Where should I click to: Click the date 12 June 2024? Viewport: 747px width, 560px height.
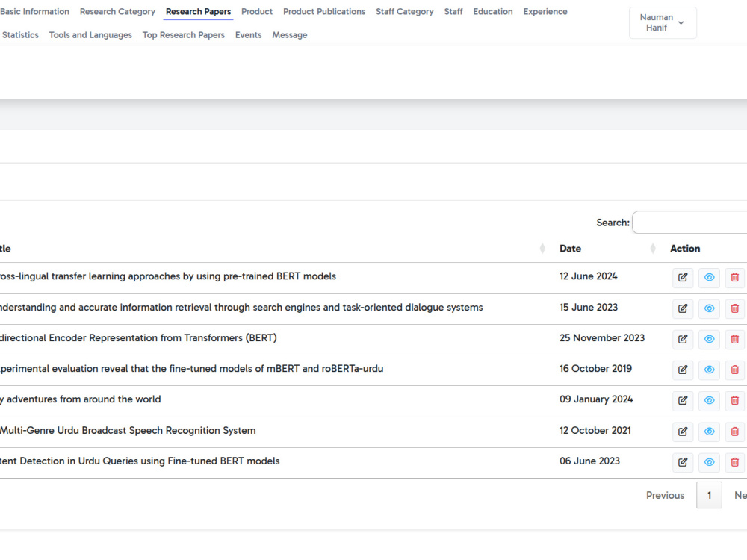click(589, 276)
